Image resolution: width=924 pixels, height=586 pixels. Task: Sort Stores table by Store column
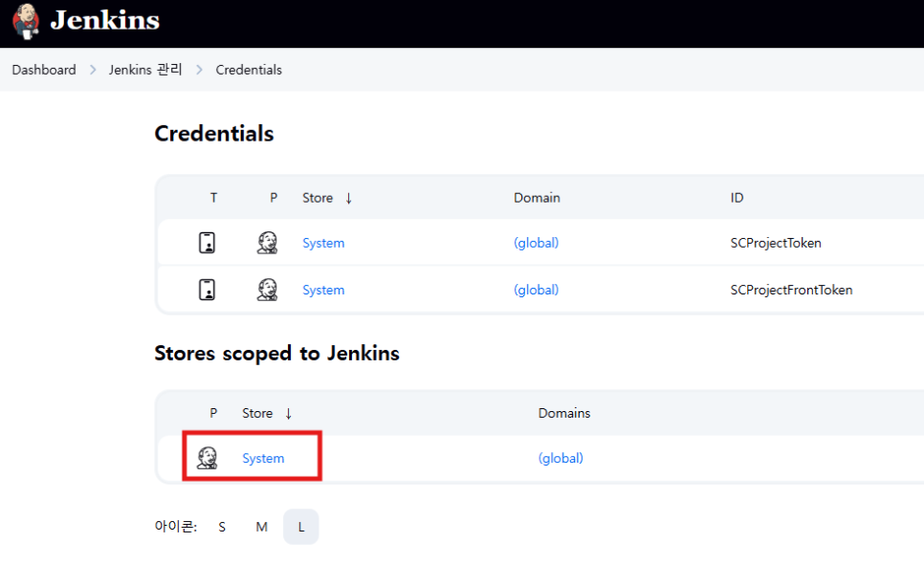267,413
